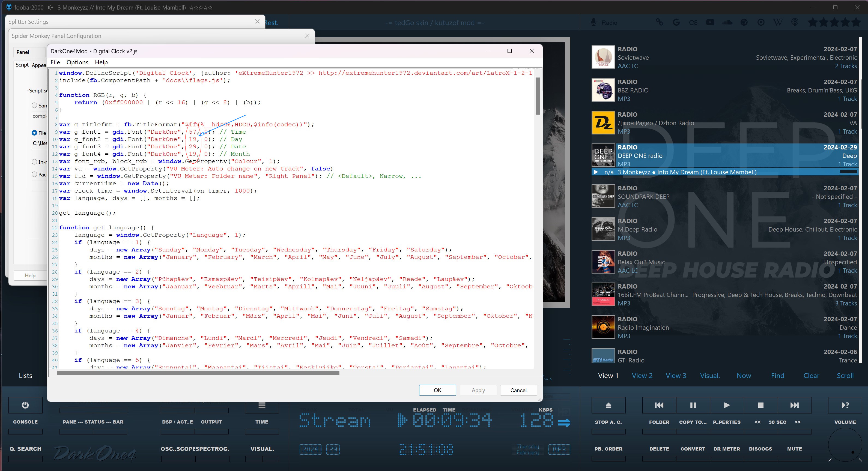
Task: Stop playback with the stop button
Action: (760, 405)
